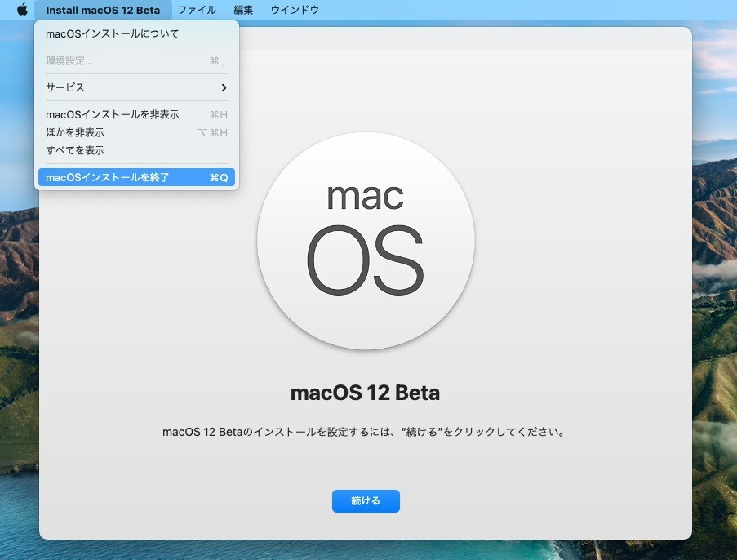Image resolution: width=737 pixels, height=560 pixels.
Task: Open the 編集 menu
Action: [x=243, y=10]
